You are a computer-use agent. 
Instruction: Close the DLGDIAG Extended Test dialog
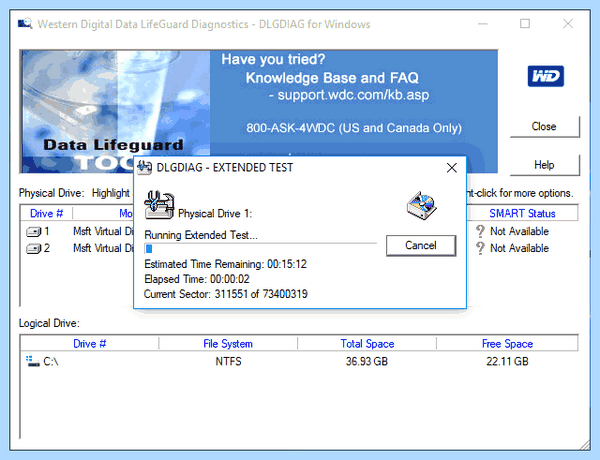point(452,168)
